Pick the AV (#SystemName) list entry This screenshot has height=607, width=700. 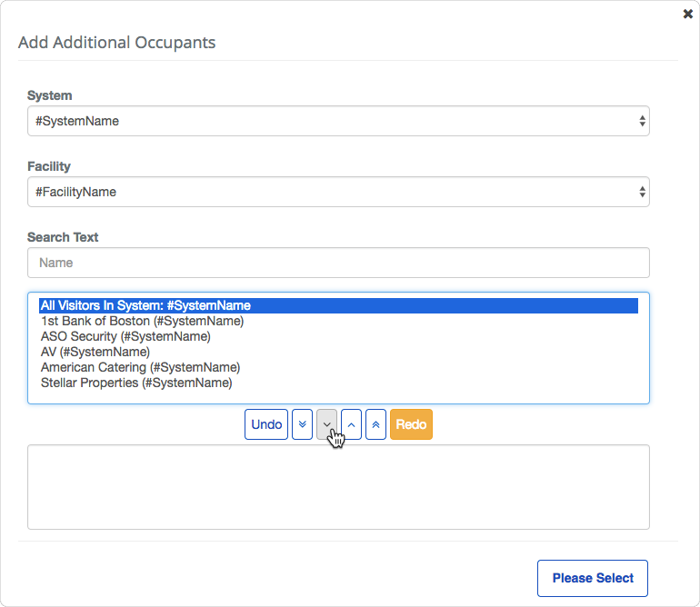point(95,352)
